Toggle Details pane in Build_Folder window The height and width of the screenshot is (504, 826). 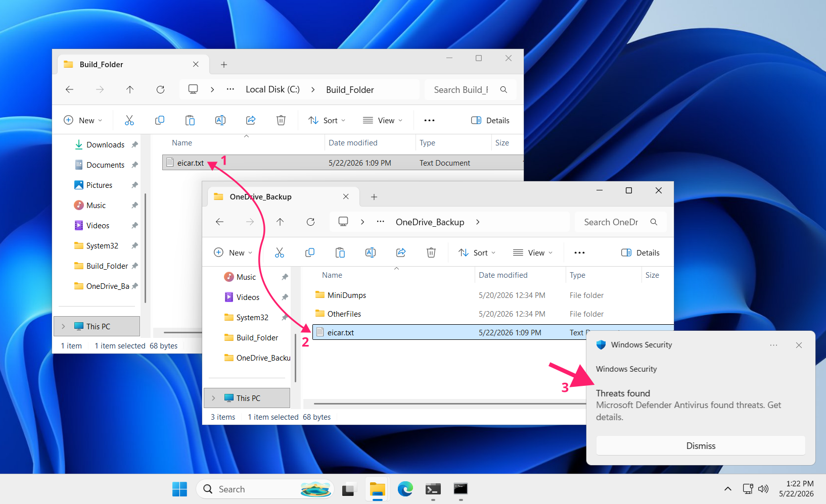tap(490, 120)
